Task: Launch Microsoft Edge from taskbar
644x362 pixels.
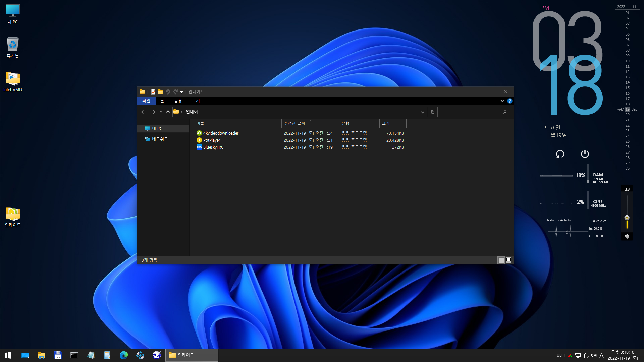Action: point(124,355)
